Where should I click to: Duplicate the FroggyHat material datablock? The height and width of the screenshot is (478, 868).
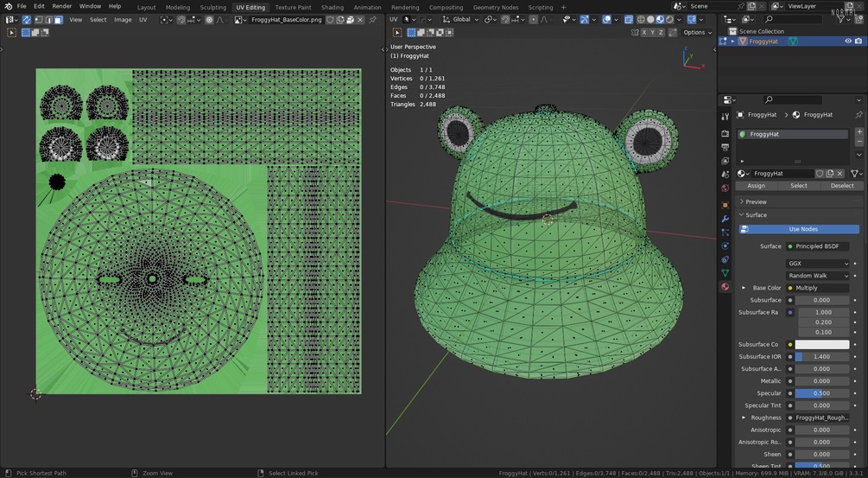[x=830, y=174]
